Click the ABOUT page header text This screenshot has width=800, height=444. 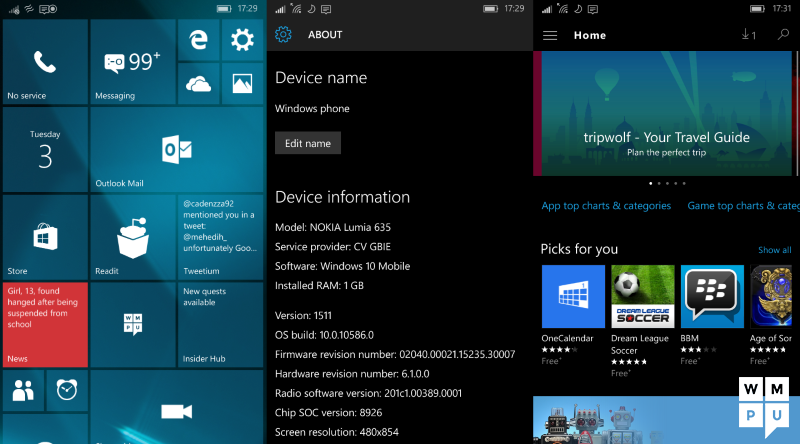[x=325, y=35]
